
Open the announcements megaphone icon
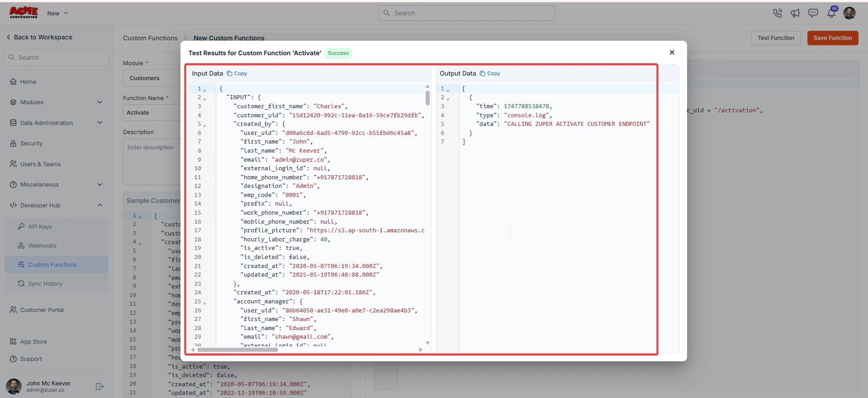click(x=795, y=13)
